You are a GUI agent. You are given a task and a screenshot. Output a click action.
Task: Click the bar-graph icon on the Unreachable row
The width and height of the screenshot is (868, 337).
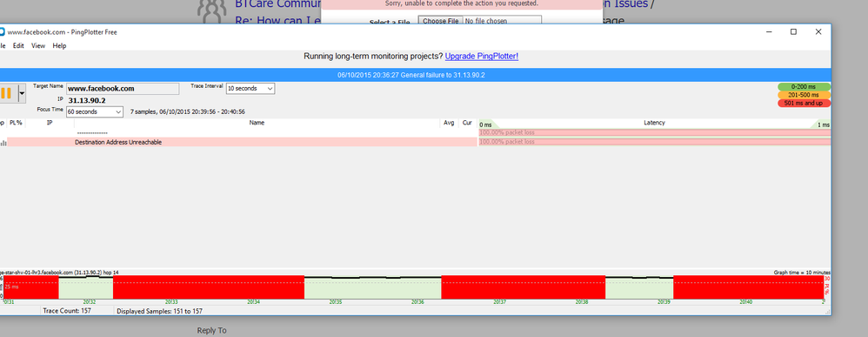coord(3,143)
